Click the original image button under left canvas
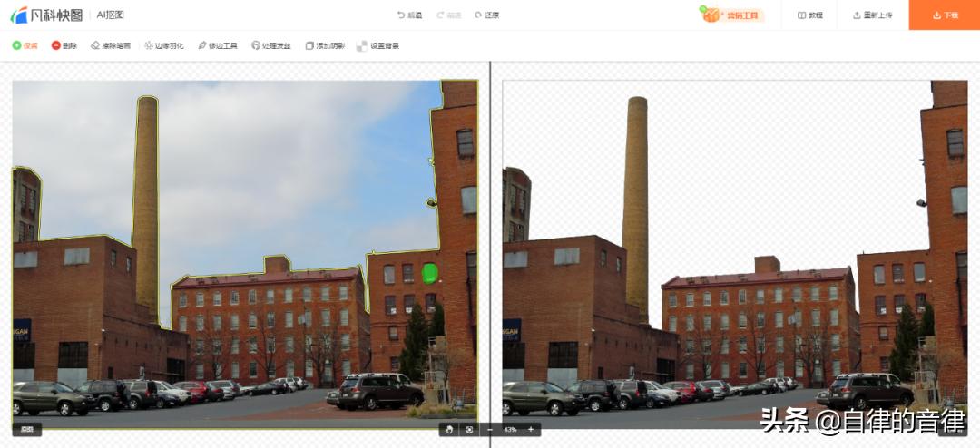 click(x=26, y=429)
